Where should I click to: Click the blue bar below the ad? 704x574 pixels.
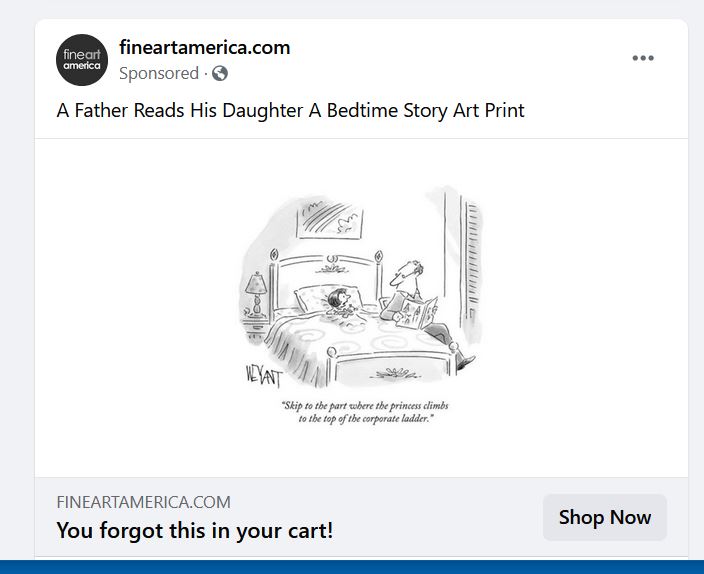pos(352,567)
